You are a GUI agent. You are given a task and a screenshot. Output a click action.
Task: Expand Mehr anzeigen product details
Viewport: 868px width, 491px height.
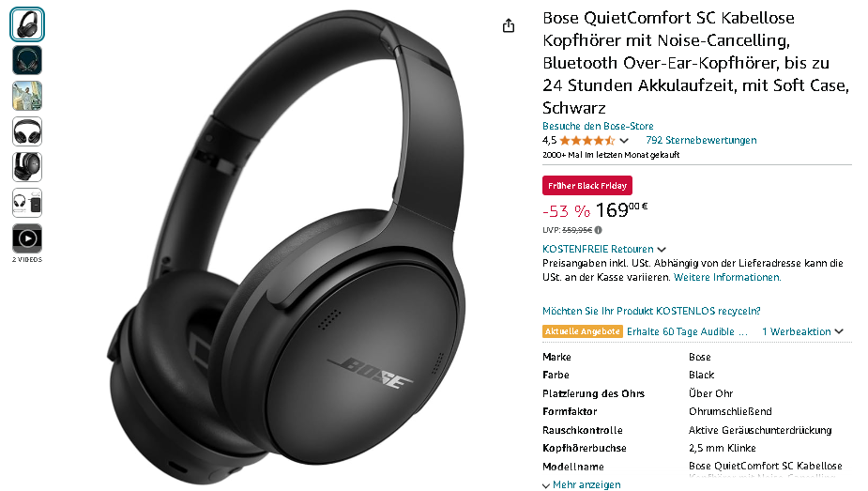[x=582, y=485]
